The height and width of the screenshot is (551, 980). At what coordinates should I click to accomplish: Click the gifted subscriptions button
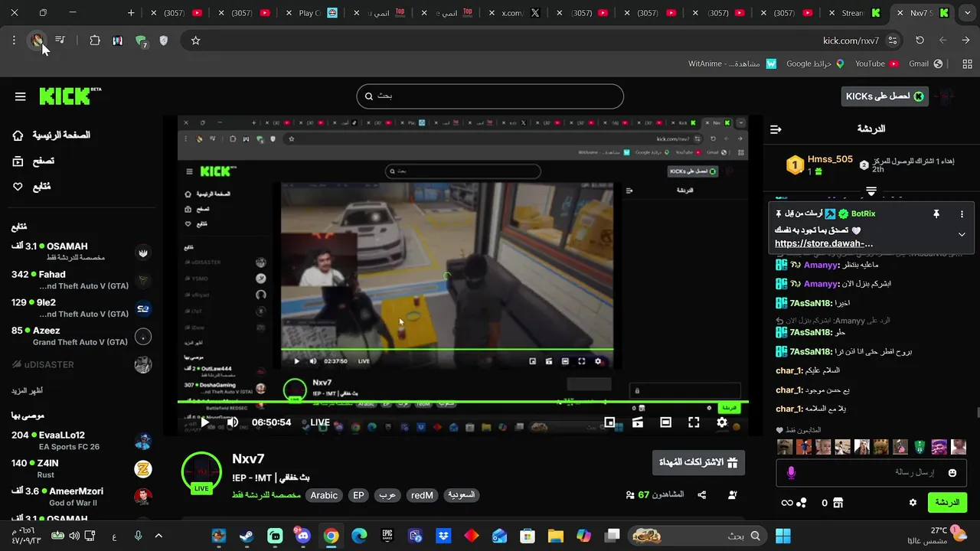pyautogui.click(x=698, y=462)
